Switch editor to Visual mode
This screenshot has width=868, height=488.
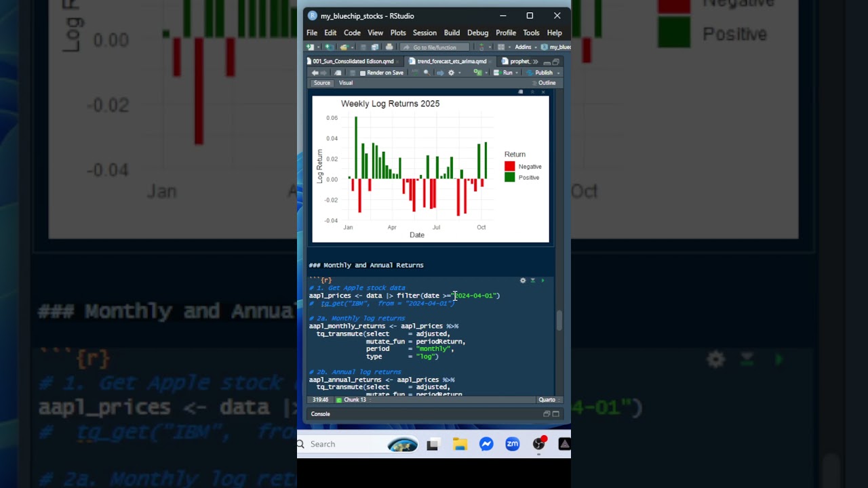pos(346,83)
